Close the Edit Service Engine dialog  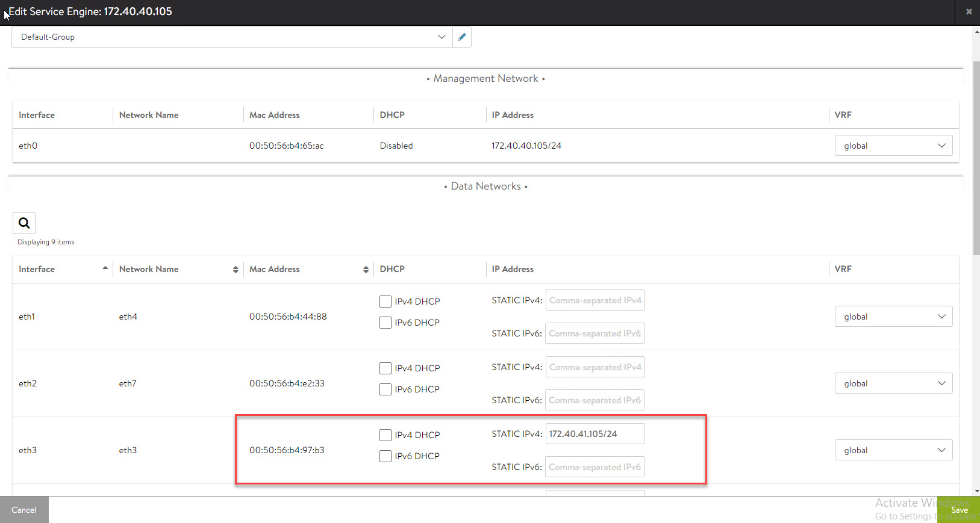click(x=969, y=11)
